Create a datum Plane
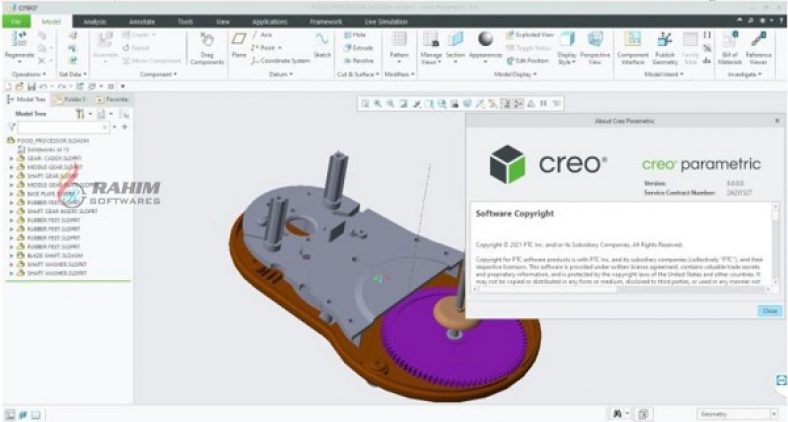This screenshot has height=422, width=788. 239,45
